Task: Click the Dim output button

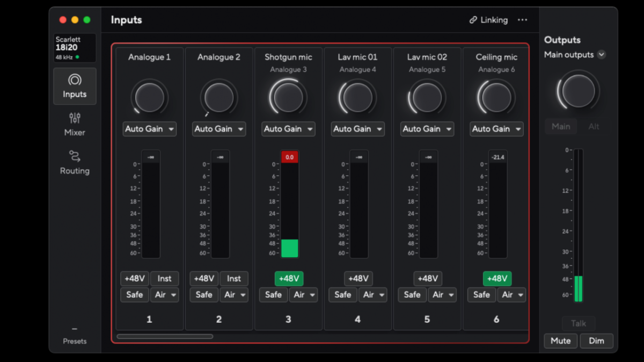Action: [596, 341]
